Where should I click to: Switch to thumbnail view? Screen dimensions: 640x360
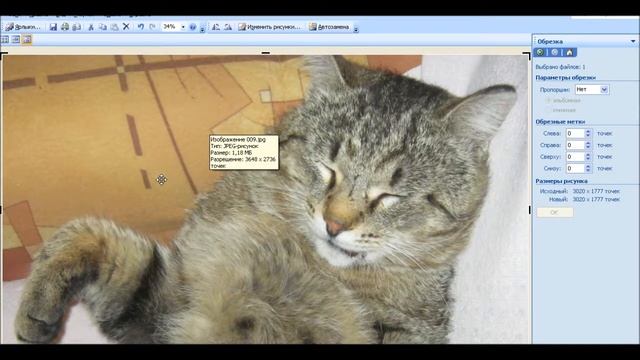(5, 40)
